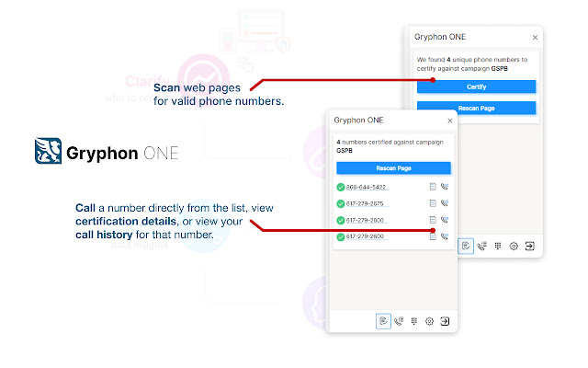Open call history icon in back panel footer
The height and width of the screenshot is (368, 588).
coord(481,246)
